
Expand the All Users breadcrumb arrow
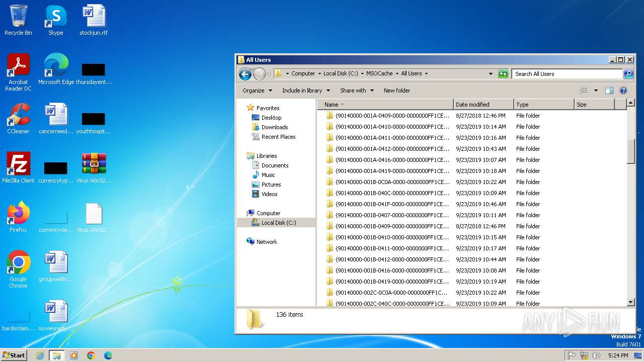point(426,74)
